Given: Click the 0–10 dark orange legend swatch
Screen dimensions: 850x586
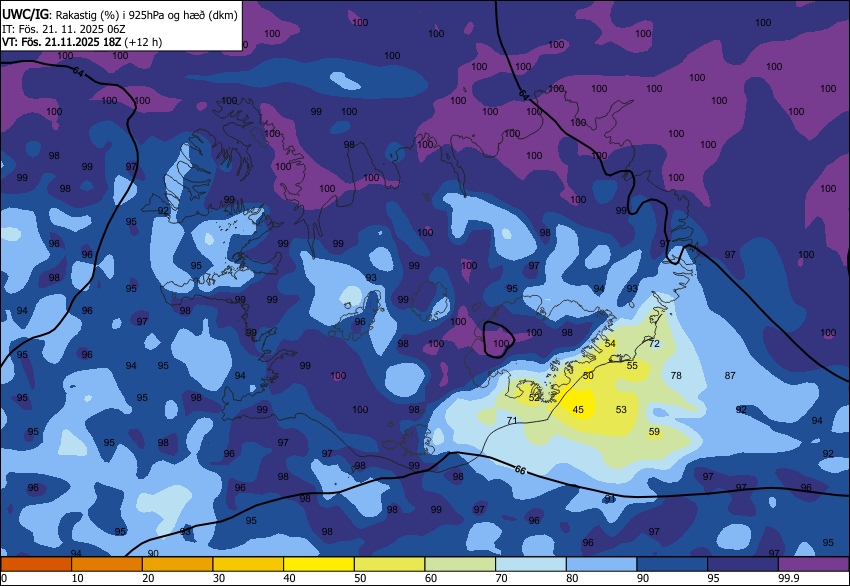Looking at the screenshot, I should coord(36,564).
